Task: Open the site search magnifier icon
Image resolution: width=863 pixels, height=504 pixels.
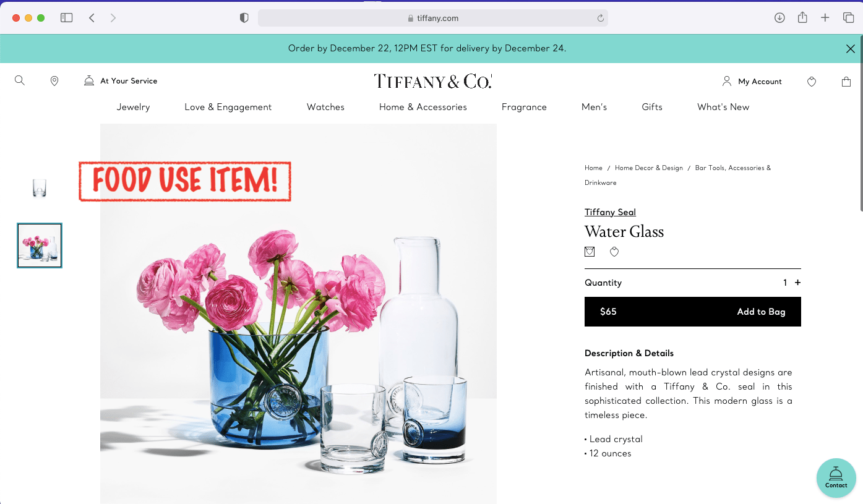Action: [20, 80]
